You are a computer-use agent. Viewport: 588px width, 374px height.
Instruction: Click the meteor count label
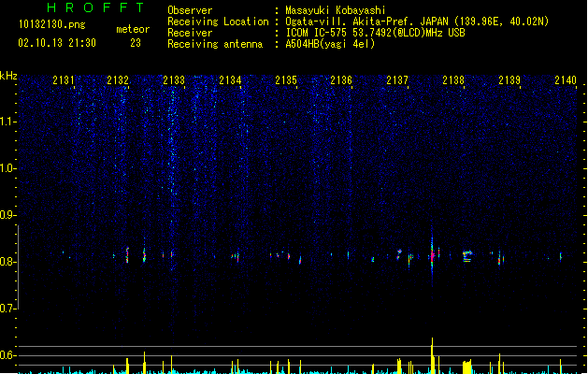[133, 29]
